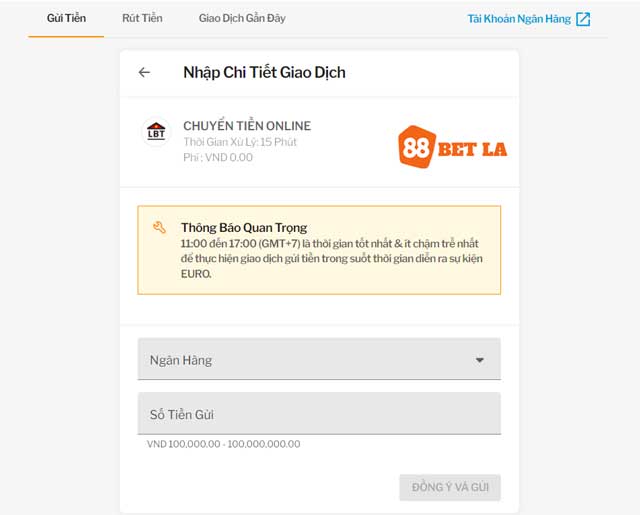Viewport: 640px width, 515px height.
Task: Focus the Số Tiền Gửi input field
Action: [x=319, y=413]
